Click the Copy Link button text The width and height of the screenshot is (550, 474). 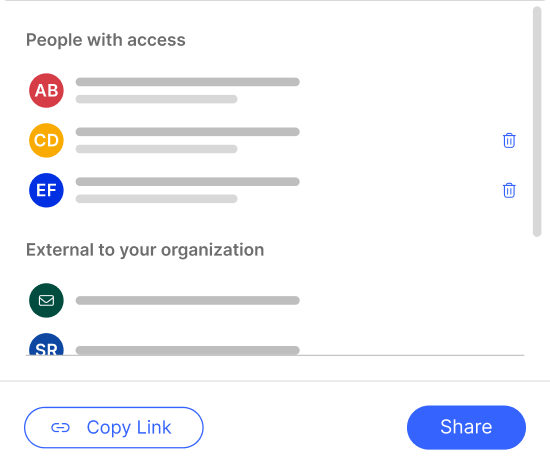click(129, 428)
